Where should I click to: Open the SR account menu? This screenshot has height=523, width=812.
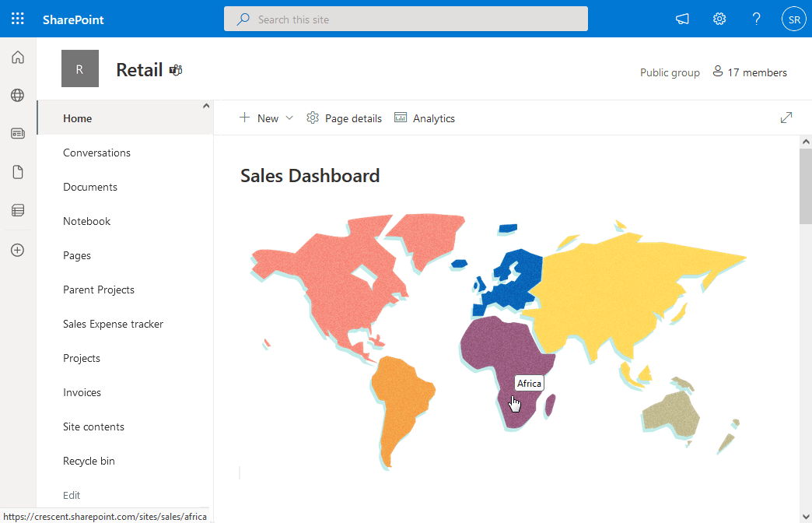click(x=793, y=19)
